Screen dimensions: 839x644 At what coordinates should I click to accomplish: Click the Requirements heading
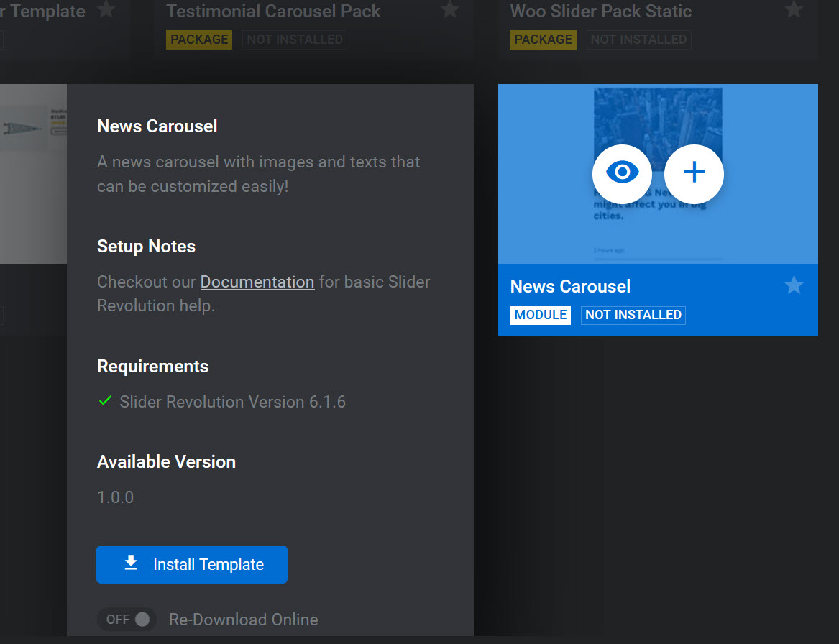tap(152, 367)
